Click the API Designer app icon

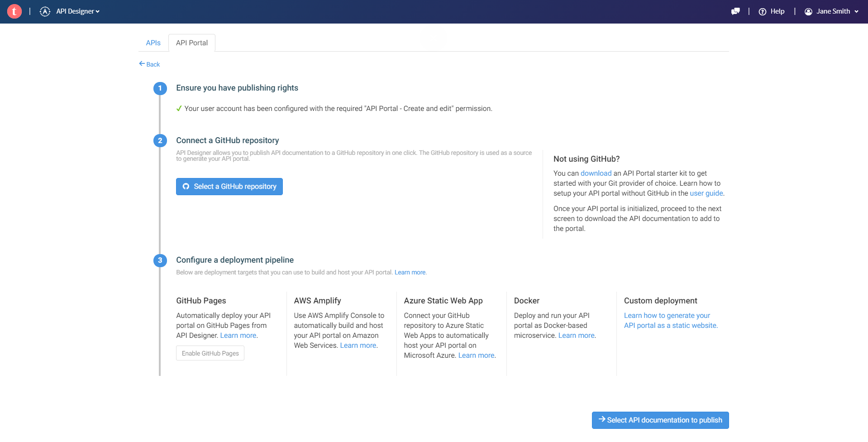click(x=45, y=11)
